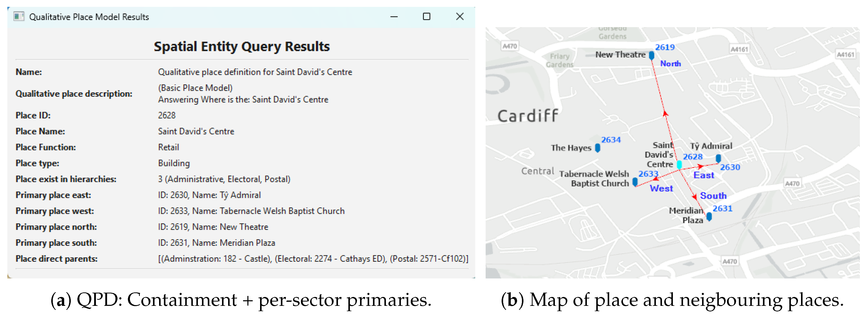Image resolution: width=868 pixels, height=317 pixels.
Task: Close the Qualitative Place Model Results window
Action: pos(459,16)
